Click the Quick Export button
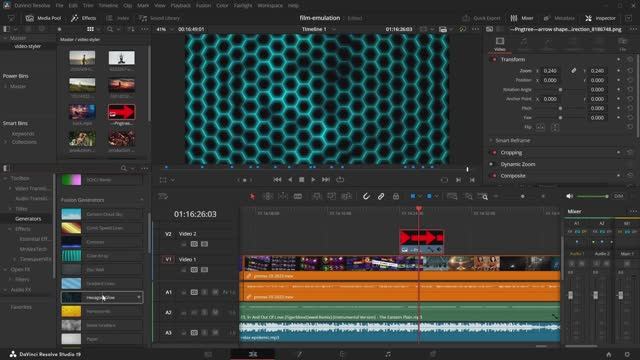The height and width of the screenshot is (360, 640). tap(481, 18)
